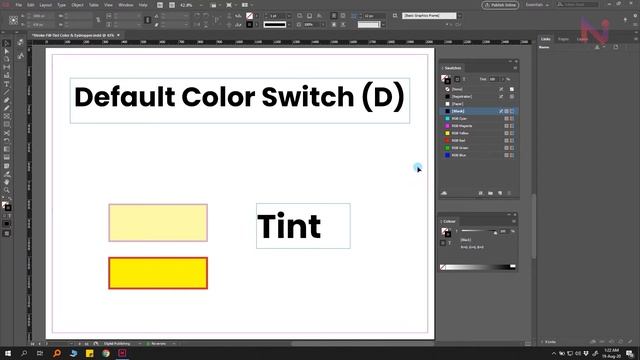
Task: Click the Windows search icon on taskbar
Action: coord(24,353)
